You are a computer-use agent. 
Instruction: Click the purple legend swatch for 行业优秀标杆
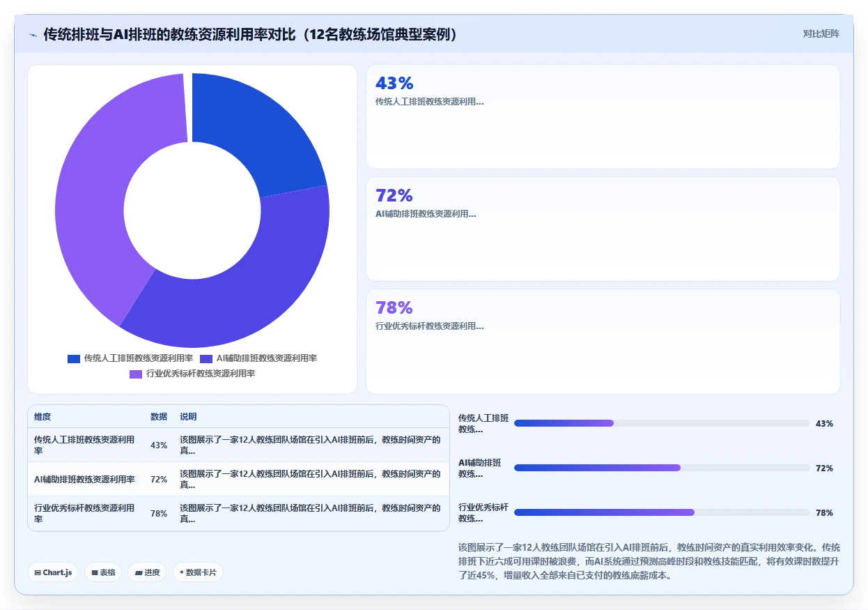[x=136, y=374]
